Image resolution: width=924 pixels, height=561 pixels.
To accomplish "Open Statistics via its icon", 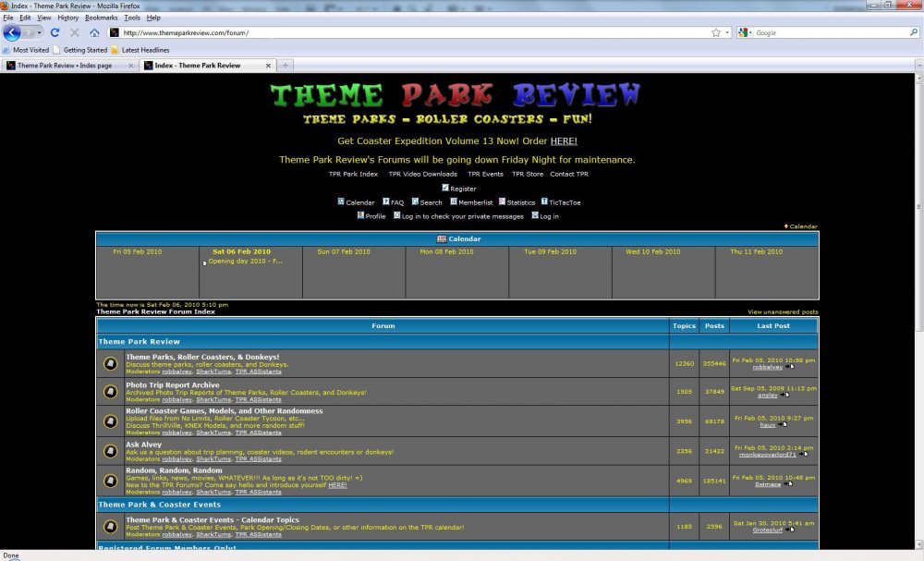I will point(500,201).
